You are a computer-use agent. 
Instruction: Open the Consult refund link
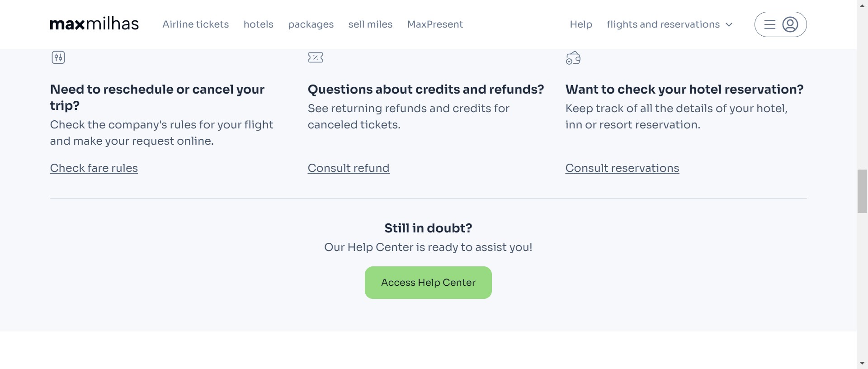point(348,168)
